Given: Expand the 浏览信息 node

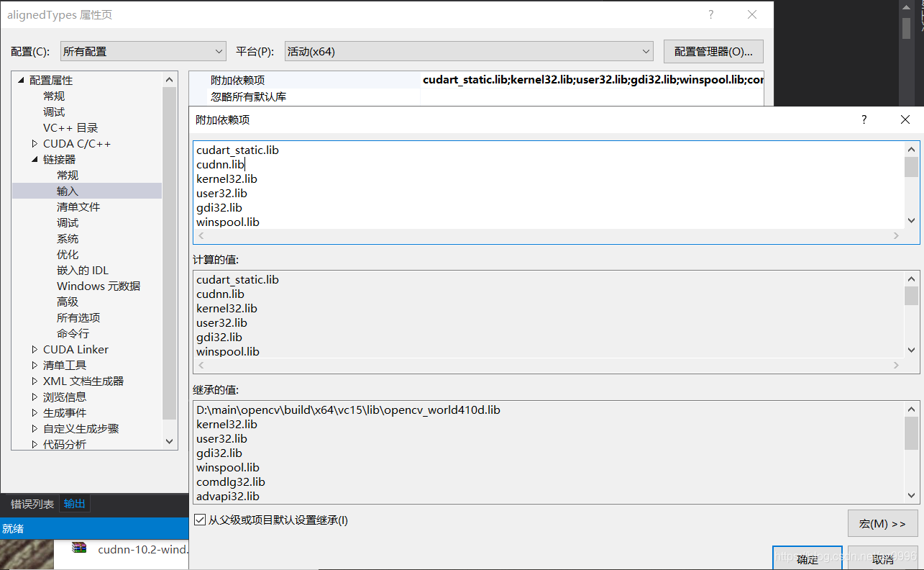Looking at the screenshot, I should tap(35, 397).
